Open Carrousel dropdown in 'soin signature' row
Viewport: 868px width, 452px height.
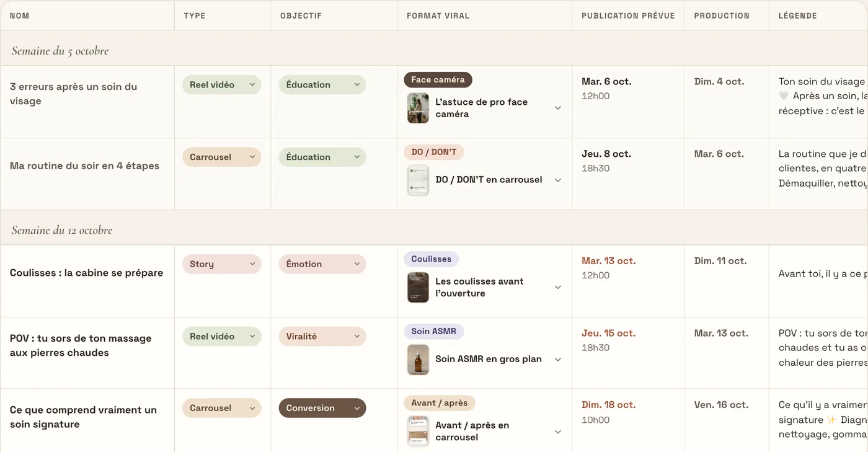pos(221,408)
